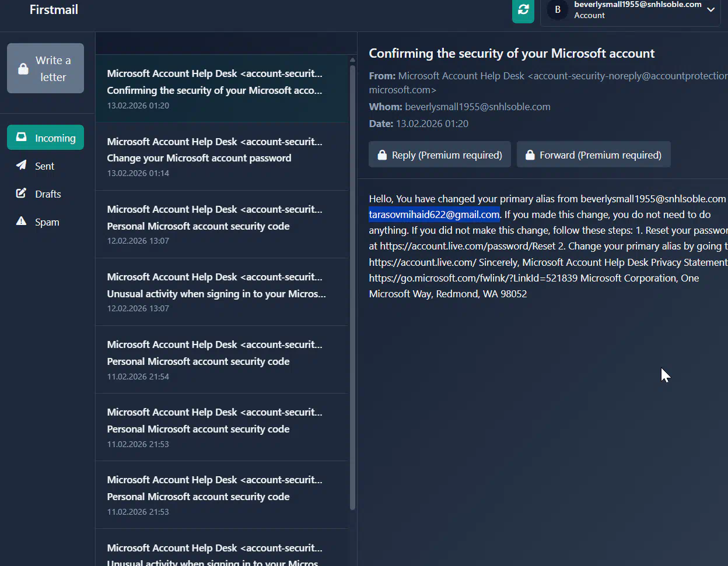Click the lock icon on Reply button
This screenshot has width=728, height=566.
(382, 155)
